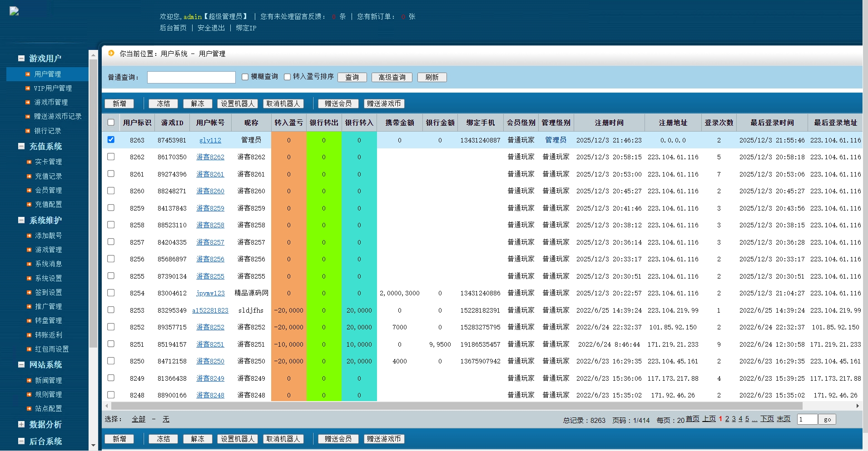Screen dimensions: 868x451
Task: Toggle the 转入盈亏排序 checkbox
Action: pos(287,77)
